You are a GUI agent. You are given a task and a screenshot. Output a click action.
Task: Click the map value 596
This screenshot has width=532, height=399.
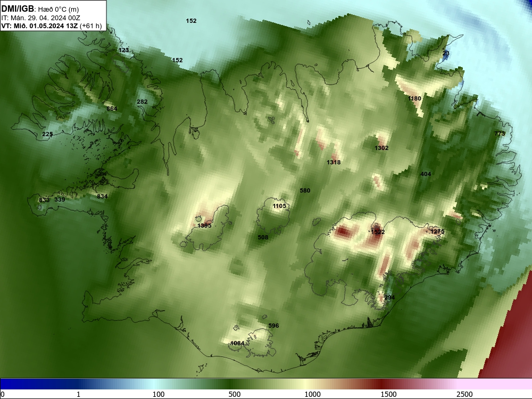pyautogui.click(x=273, y=326)
